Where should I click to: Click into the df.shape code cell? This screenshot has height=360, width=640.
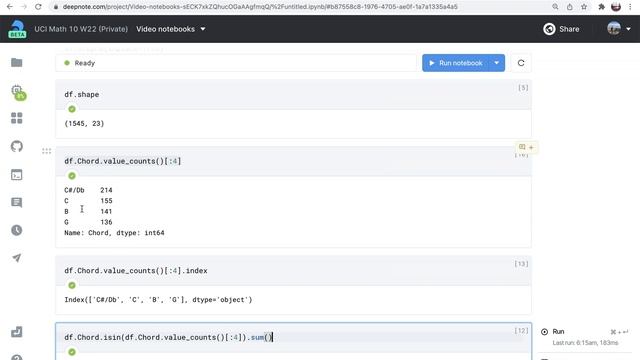pos(293,94)
